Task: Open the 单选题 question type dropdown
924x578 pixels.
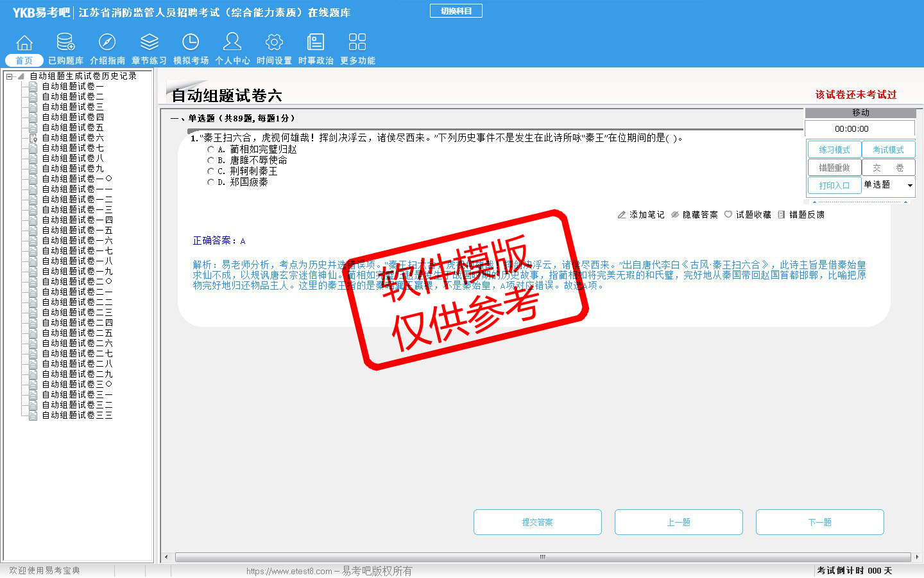Action: (x=888, y=185)
